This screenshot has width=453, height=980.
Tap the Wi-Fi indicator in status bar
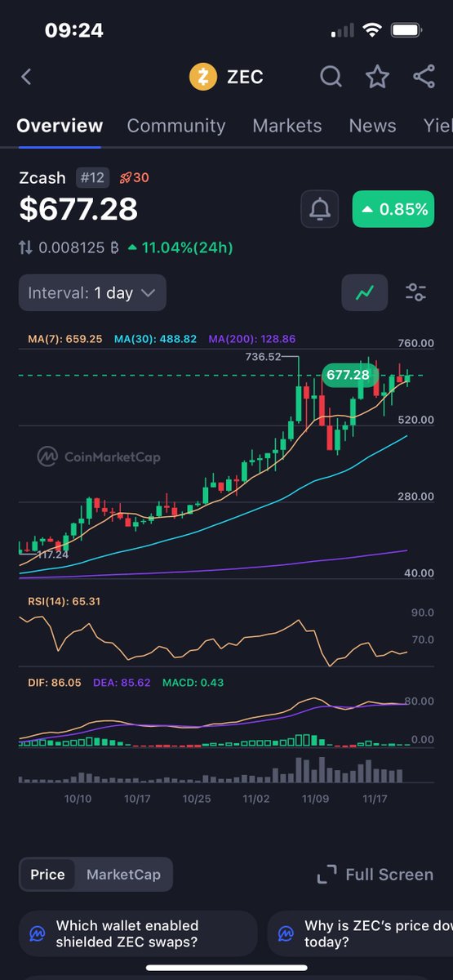[x=373, y=31]
